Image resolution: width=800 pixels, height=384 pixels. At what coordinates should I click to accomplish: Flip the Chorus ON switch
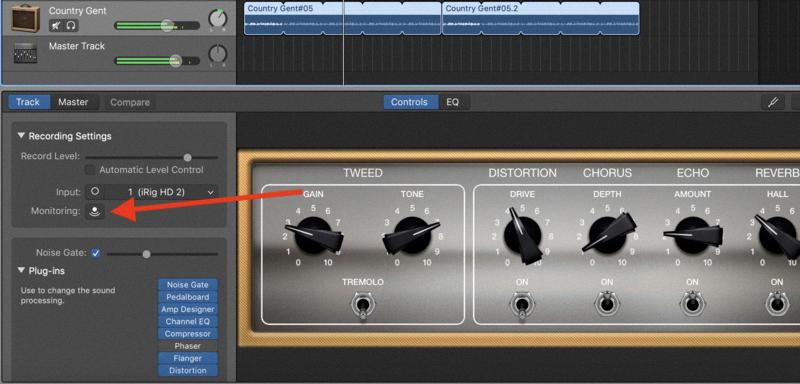tap(607, 304)
